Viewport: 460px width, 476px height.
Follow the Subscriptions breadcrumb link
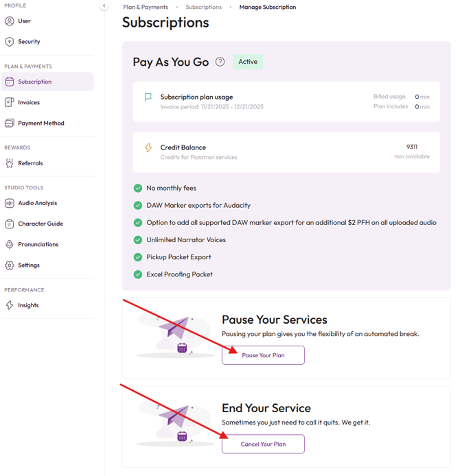pyautogui.click(x=203, y=7)
